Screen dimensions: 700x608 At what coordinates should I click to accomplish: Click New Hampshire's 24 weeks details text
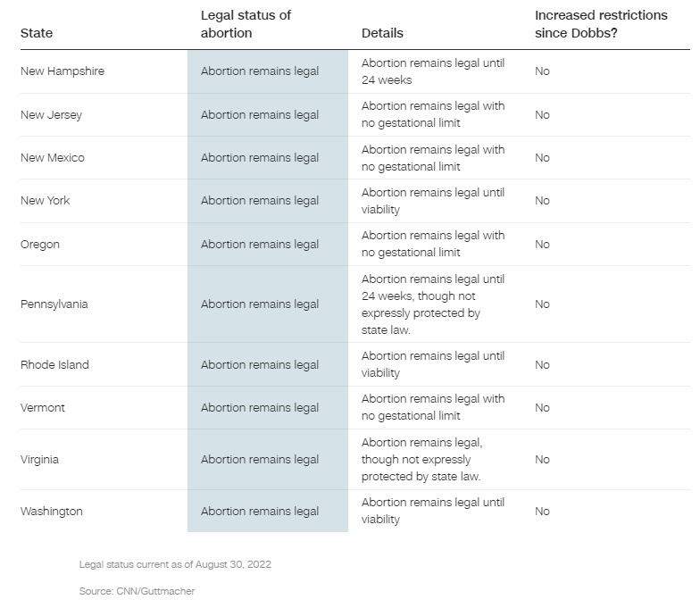pos(433,71)
